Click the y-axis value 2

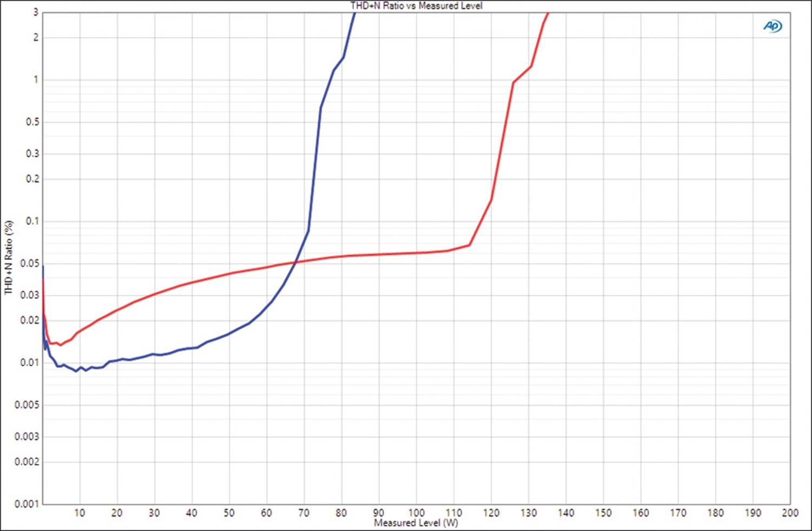[36, 37]
